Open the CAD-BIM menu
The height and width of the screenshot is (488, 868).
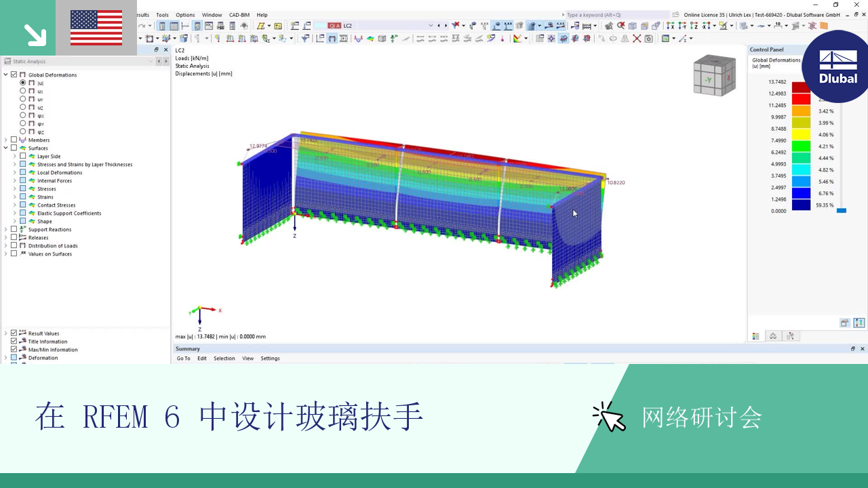coord(239,14)
